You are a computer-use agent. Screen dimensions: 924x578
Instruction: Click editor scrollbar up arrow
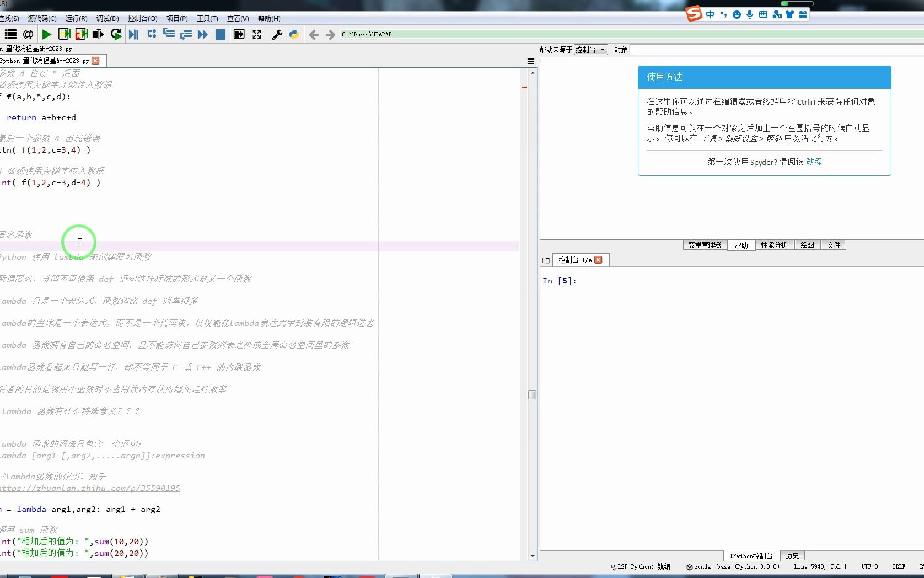(533, 73)
